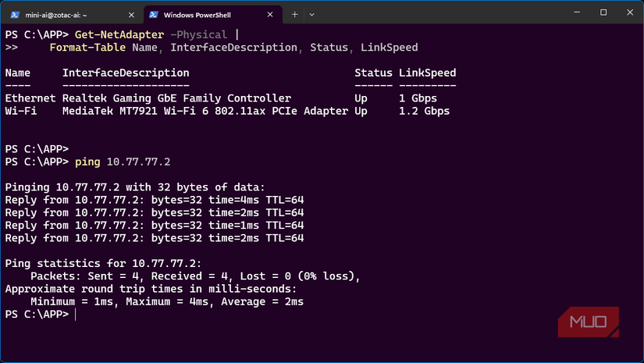Expand the new tab profile dropdown
The image size is (644, 363).
click(311, 14)
